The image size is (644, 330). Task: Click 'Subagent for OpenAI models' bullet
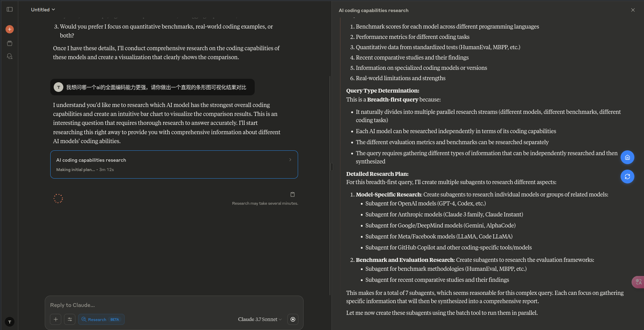(x=425, y=203)
